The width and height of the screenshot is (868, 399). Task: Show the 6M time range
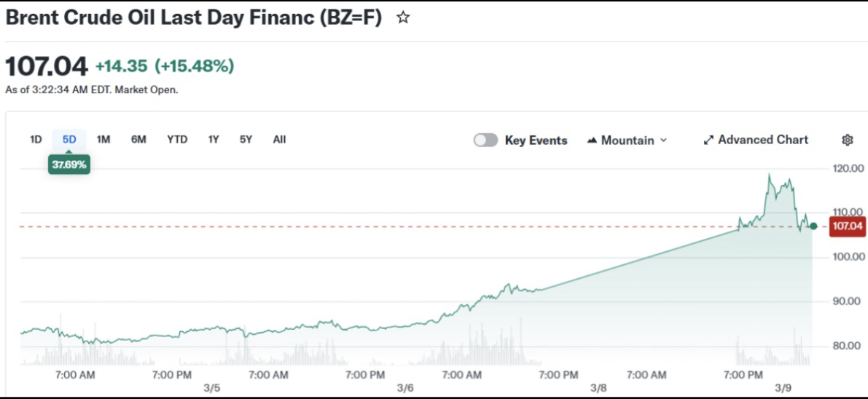pos(138,139)
